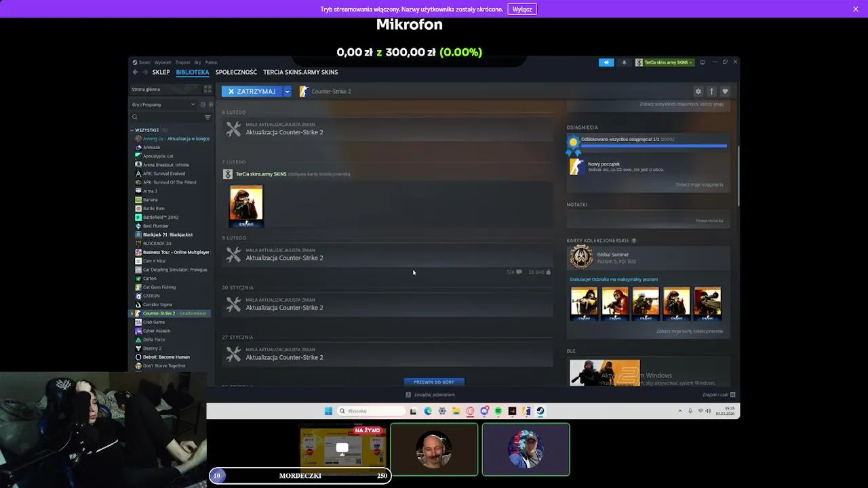Screen dimensions: 868x488
Task: Select Battlefield 2042 in the game list
Action: [172, 218]
